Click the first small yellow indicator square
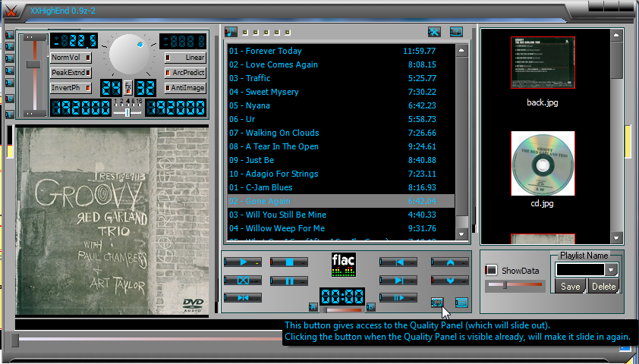639x364 pixels. pyautogui.click(x=245, y=32)
